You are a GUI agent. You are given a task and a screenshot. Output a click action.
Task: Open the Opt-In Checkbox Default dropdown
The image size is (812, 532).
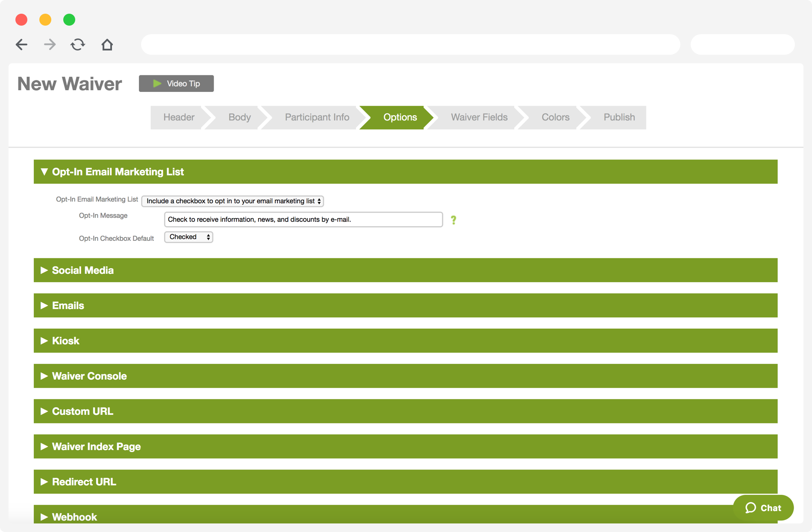pyautogui.click(x=188, y=237)
